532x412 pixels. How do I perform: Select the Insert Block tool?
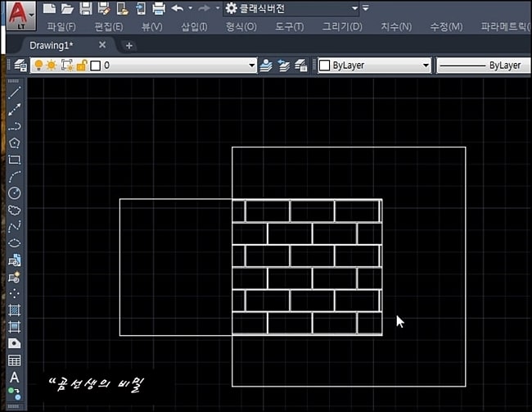tap(14, 260)
